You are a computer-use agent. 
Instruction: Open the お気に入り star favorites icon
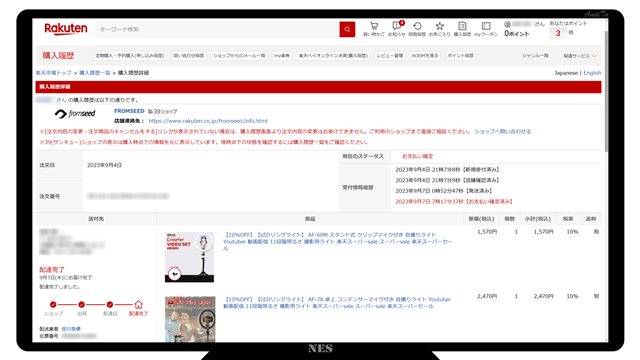click(x=440, y=29)
